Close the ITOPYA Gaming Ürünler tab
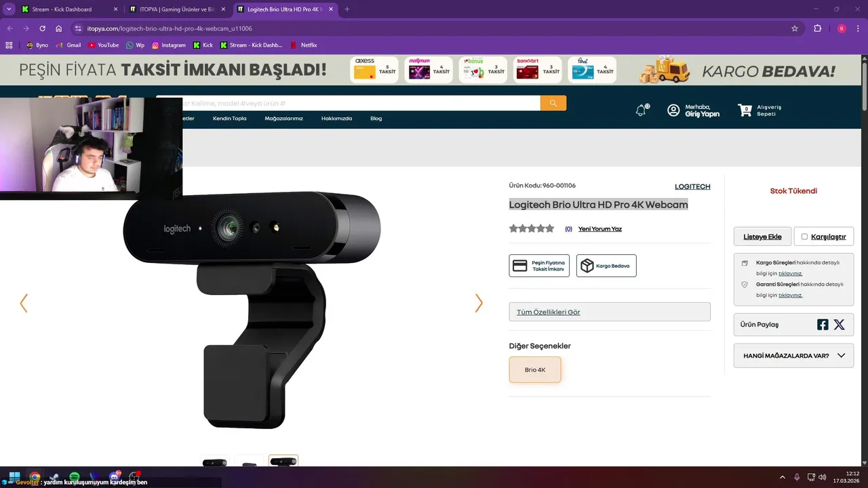This screenshot has width=868, height=488. [x=223, y=9]
